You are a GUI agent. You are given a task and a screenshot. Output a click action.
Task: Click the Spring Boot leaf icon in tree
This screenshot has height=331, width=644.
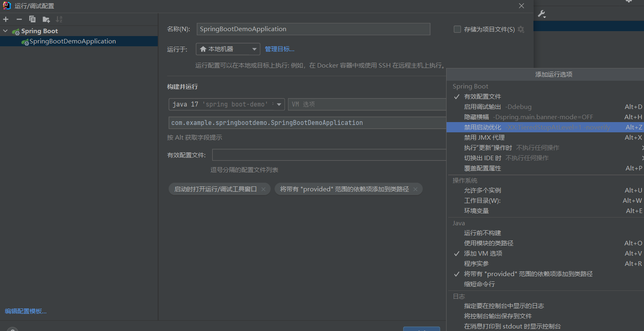[x=16, y=31]
